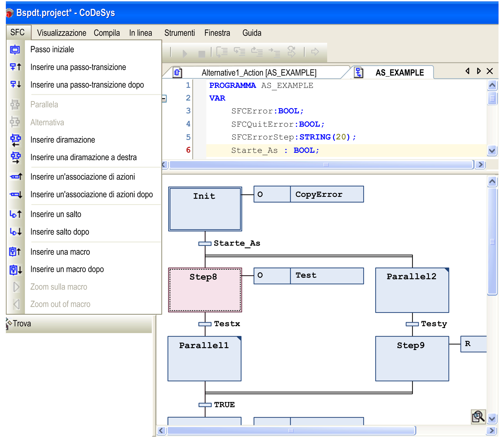Click the insert jump icon
The image size is (504, 437).
click(x=16, y=214)
